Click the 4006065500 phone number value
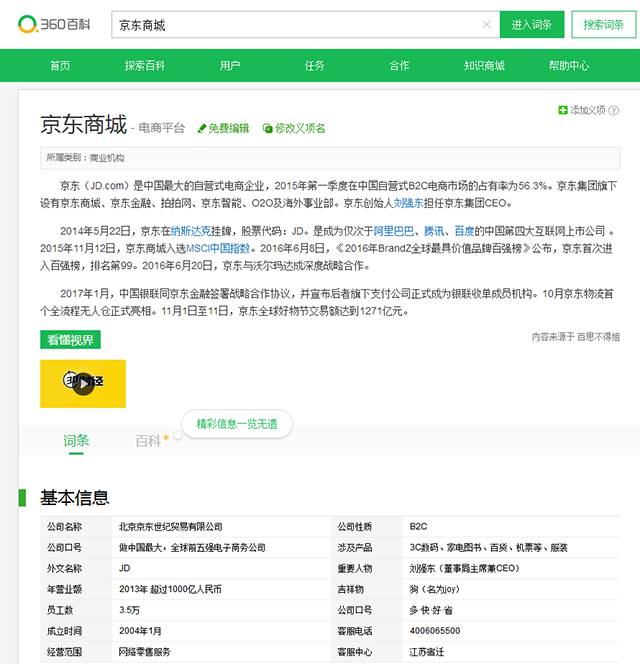This screenshot has height=664, width=640. coord(435,631)
